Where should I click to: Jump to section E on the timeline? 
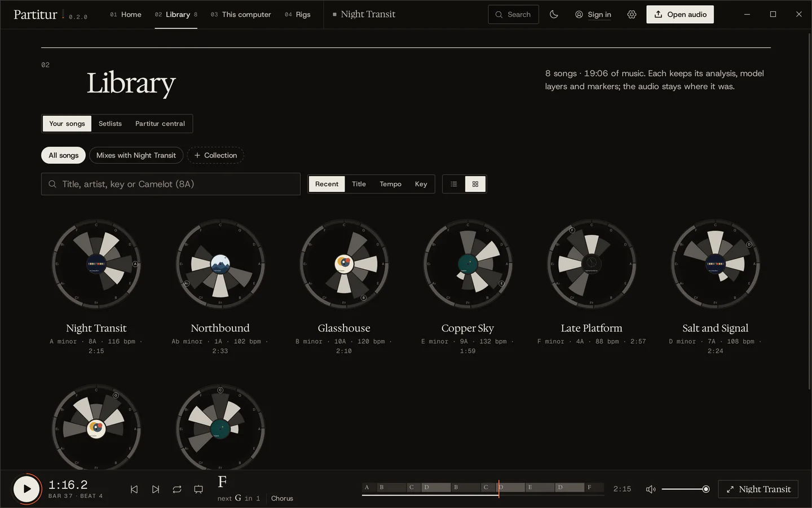click(x=539, y=487)
